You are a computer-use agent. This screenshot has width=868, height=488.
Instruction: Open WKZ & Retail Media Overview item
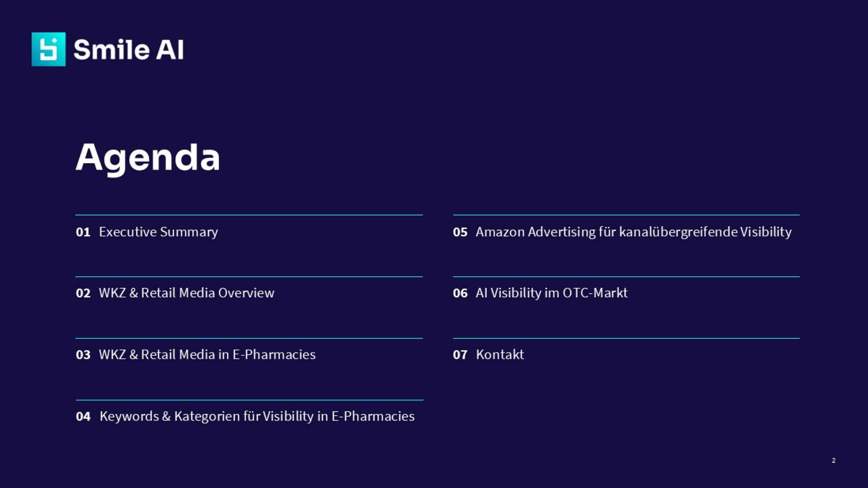186,293
